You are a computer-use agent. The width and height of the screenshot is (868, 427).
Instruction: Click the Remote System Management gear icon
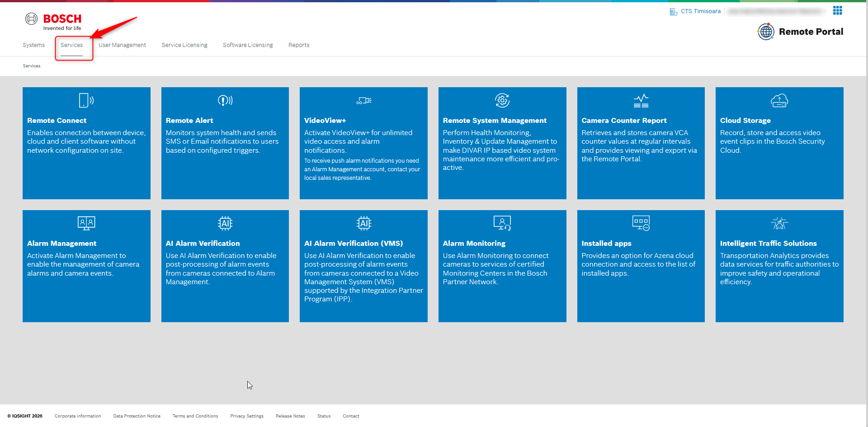(502, 100)
